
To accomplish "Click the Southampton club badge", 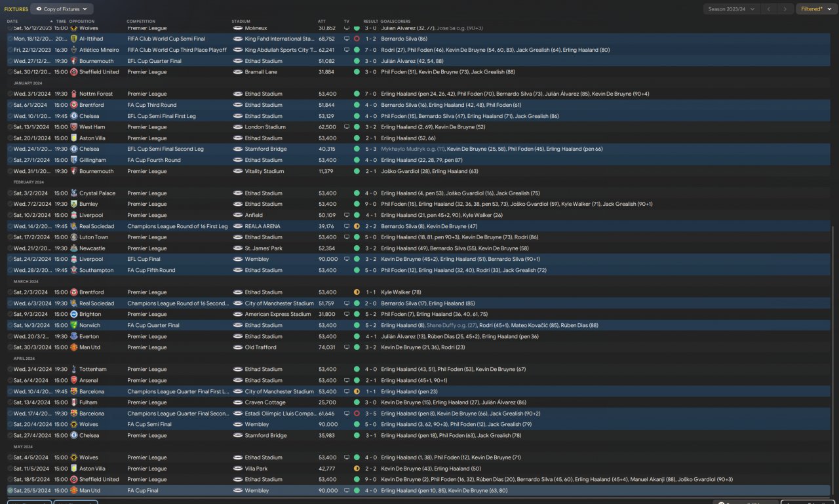I will 73,270.
